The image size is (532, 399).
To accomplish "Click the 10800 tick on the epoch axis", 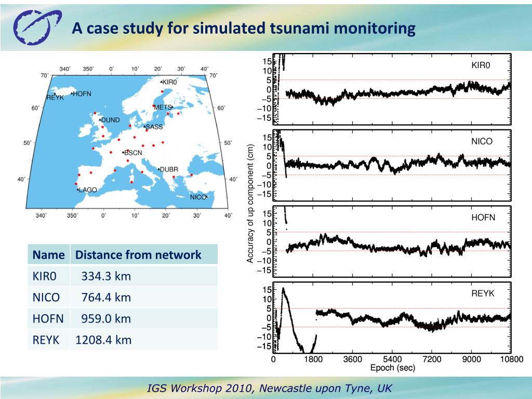I will tap(512, 360).
